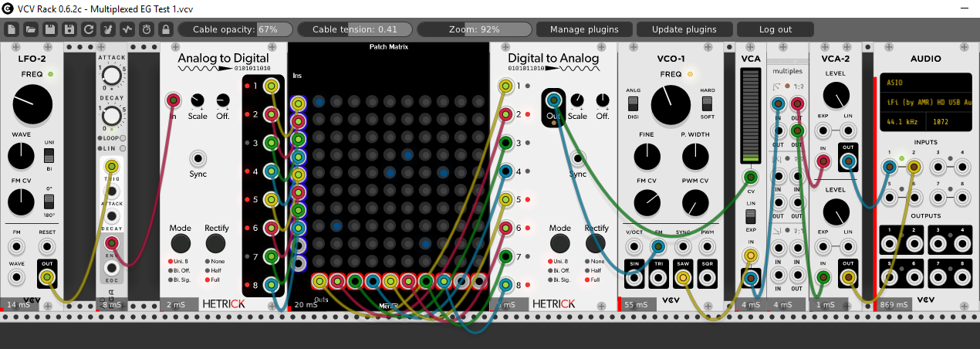Click the Digital to Analog Mode button
Screen dimensions: 980x349
[x=560, y=243]
